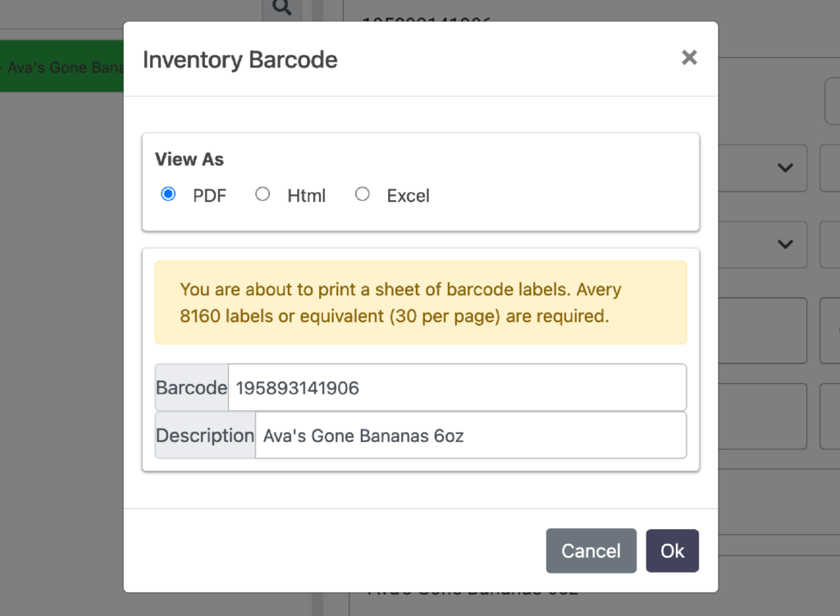The height and width of the screenshot is (616, 840).
Task: Click the Description field label
Action: pos(204,435)
